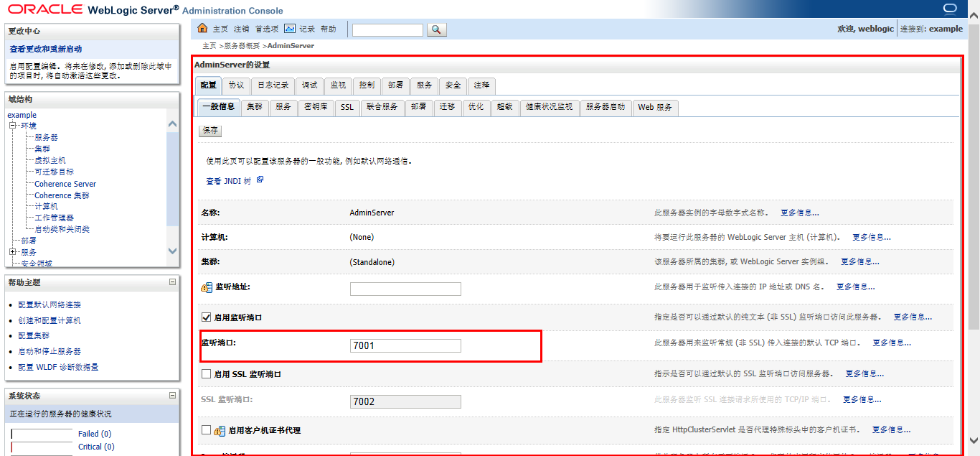Select the Web 服务 sub-tab
Viewport: 980px width, 456px height.
point(656,107)
